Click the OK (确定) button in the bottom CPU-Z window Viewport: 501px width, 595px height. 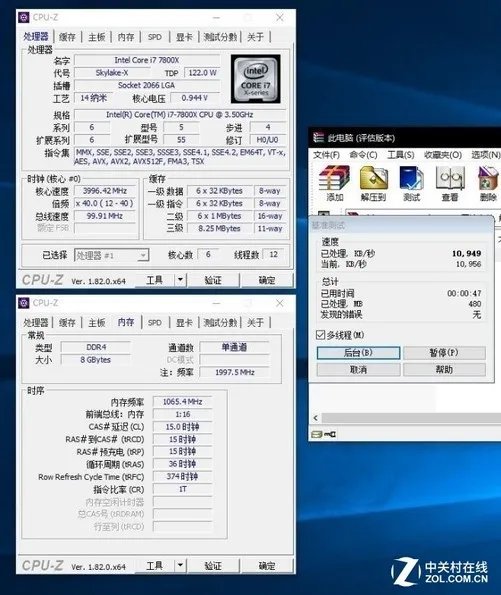tap(267, 565)
